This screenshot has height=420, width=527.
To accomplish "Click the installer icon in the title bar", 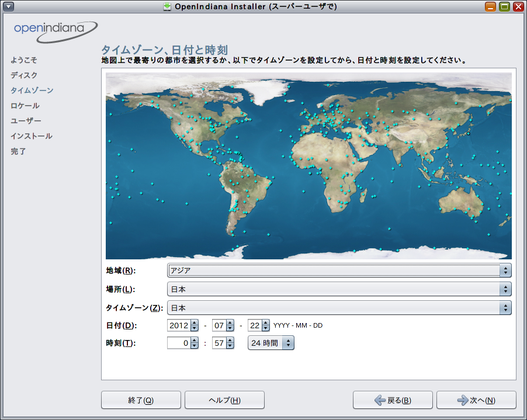I will point(168,6).
